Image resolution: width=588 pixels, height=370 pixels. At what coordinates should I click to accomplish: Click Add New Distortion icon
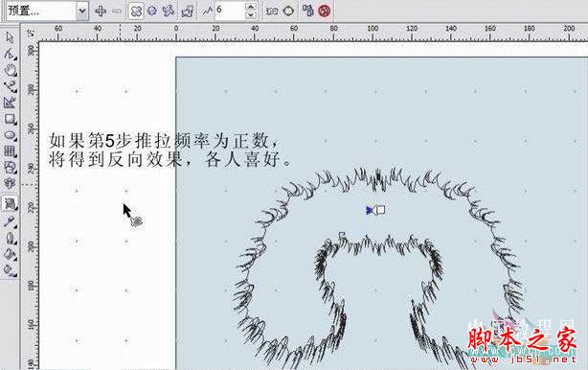pyautogui.click(x=187, y=12)
